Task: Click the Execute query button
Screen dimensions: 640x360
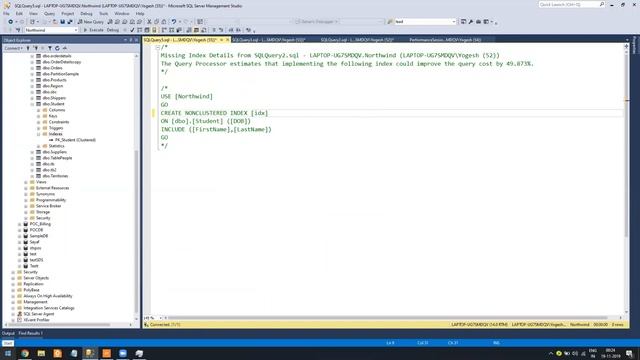Action: pos(93,30)
